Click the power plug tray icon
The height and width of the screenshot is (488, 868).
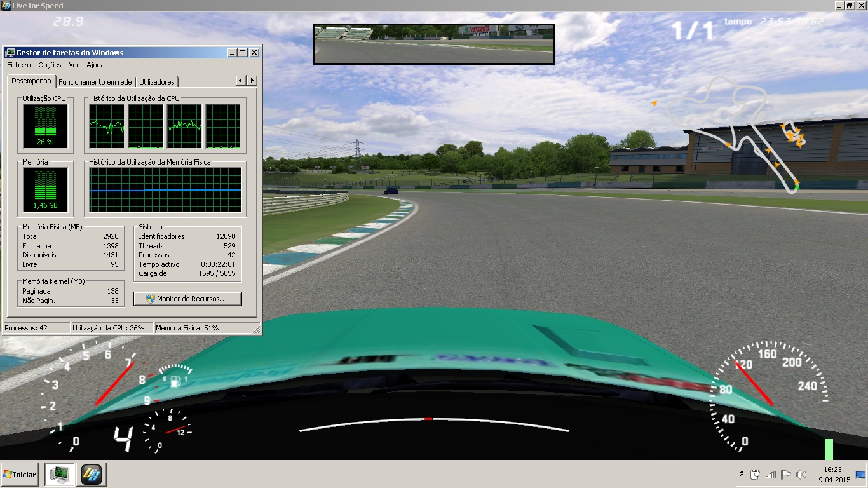756,475
